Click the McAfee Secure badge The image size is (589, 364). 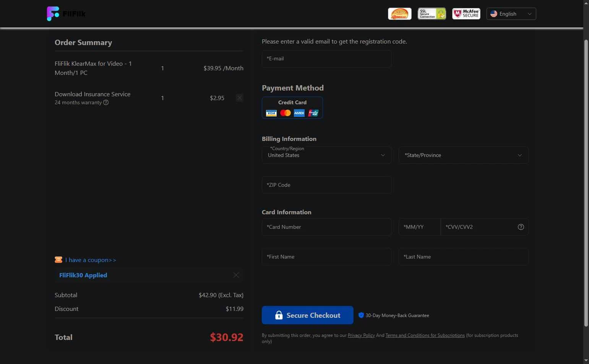pyautogui.click(x=466, y=14)
